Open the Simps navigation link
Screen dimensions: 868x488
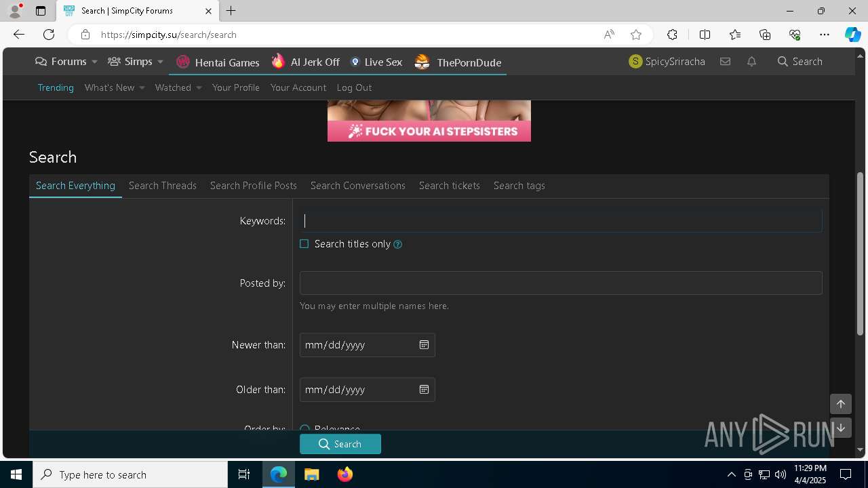click(130, 62)
